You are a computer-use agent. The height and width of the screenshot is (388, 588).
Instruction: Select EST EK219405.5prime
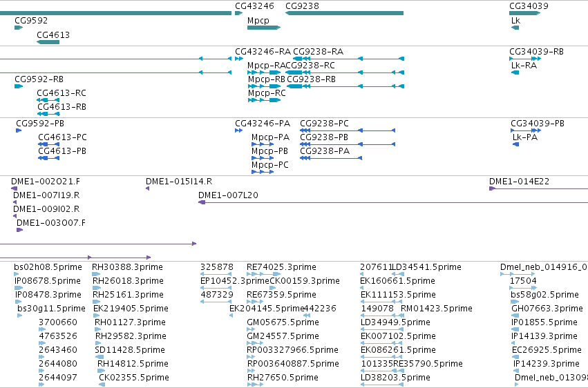click(x=131, y=309)
